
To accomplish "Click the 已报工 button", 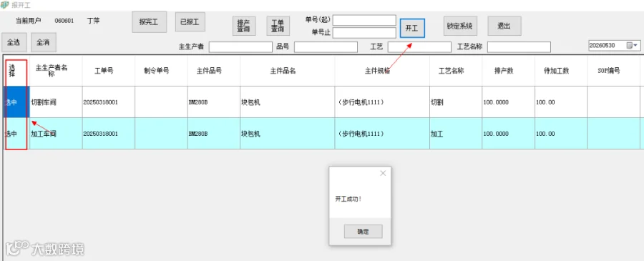I will (x=190, y=22).
